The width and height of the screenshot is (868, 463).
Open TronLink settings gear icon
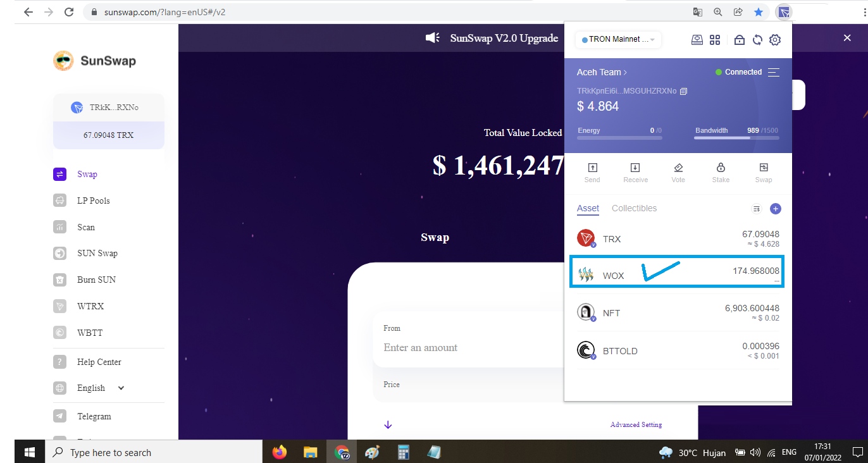coord(775,40)
